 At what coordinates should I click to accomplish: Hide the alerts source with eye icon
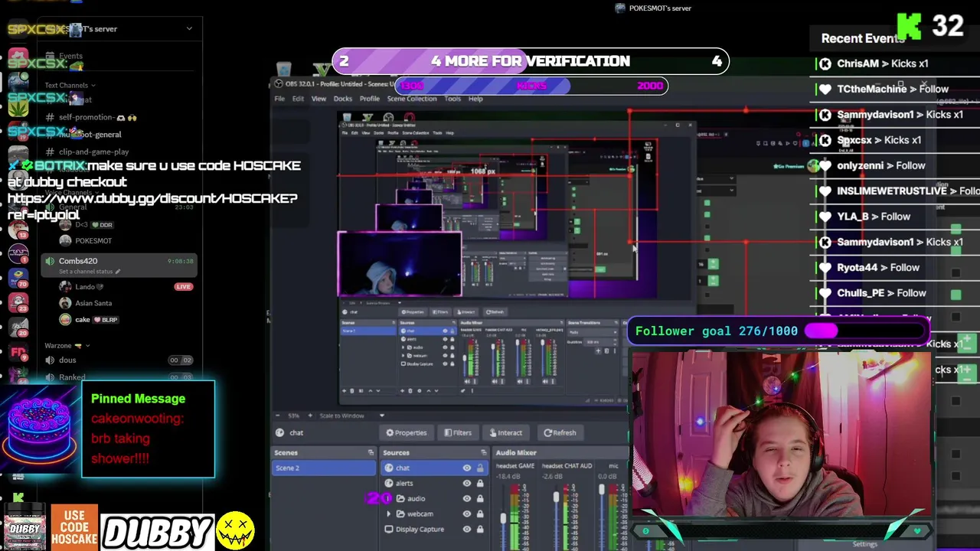tap(466, 483)
